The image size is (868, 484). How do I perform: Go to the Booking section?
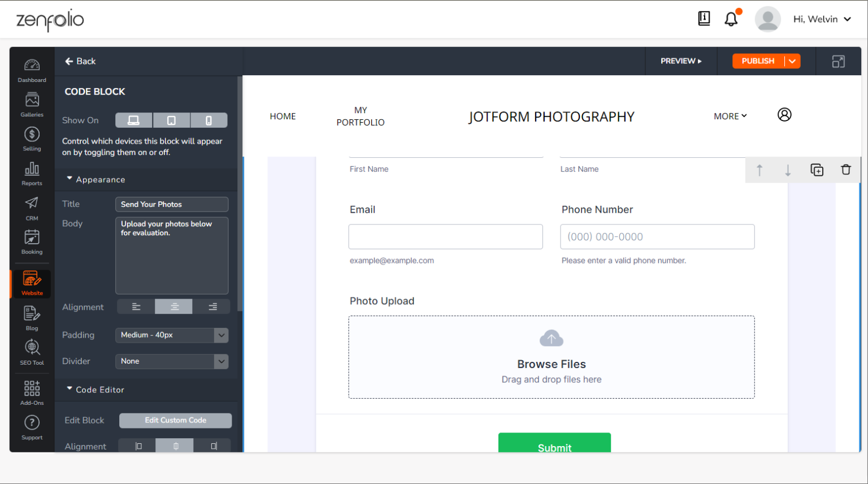32,241
